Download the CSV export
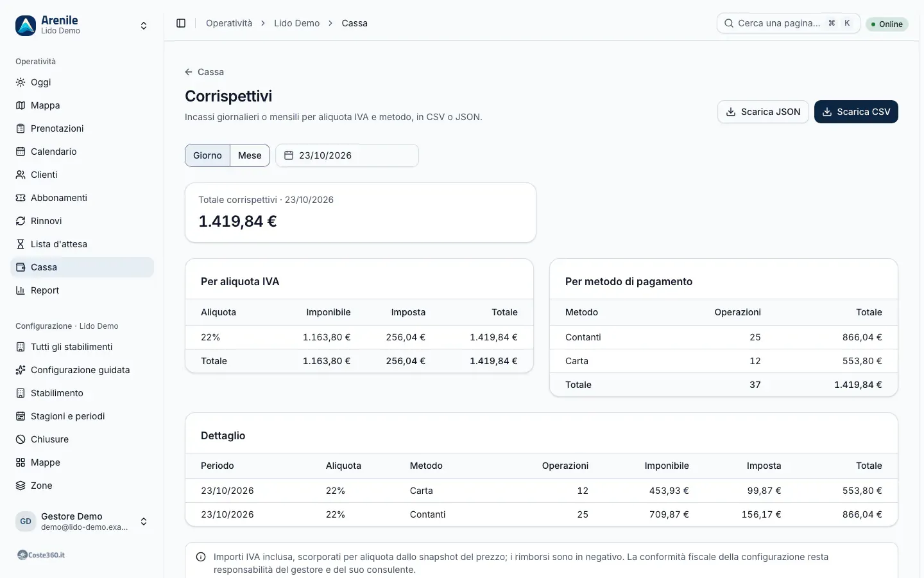Viewport: 924px width, 578px height. pyautogui.click(x=856, y=112)
